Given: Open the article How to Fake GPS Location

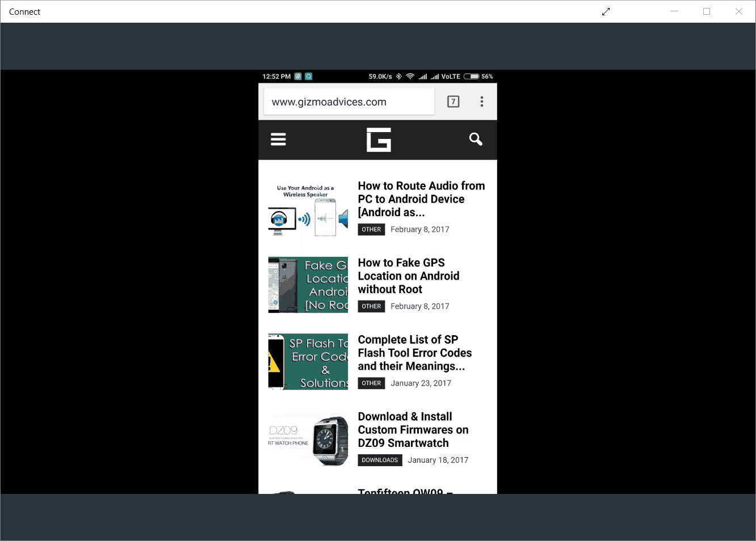Looking at the screenshot, I should (x=409, y=276).
